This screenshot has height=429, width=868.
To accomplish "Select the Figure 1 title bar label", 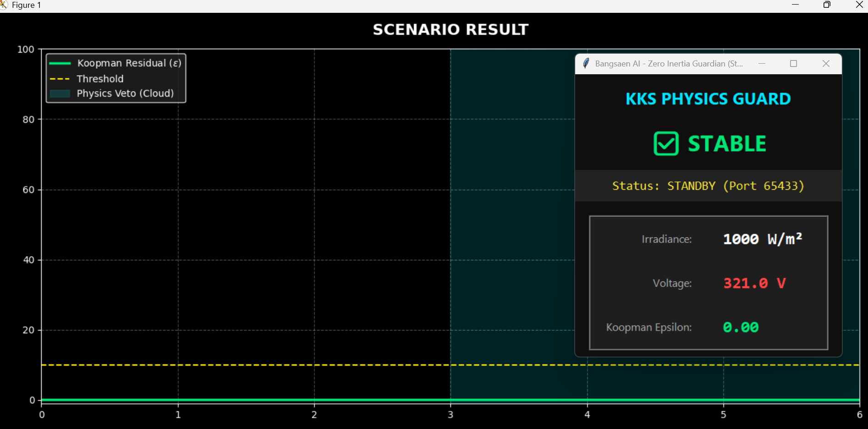I will [x=26, y=5].
